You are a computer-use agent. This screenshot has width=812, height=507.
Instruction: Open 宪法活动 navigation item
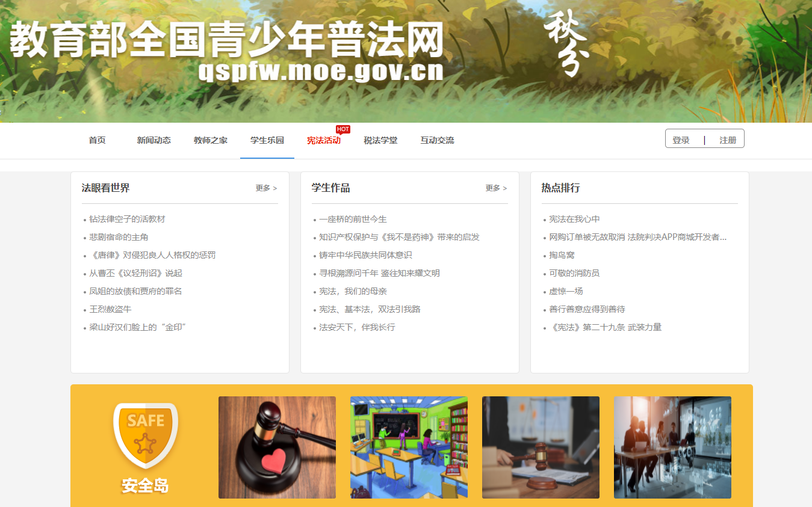click(x=324, y=141)
